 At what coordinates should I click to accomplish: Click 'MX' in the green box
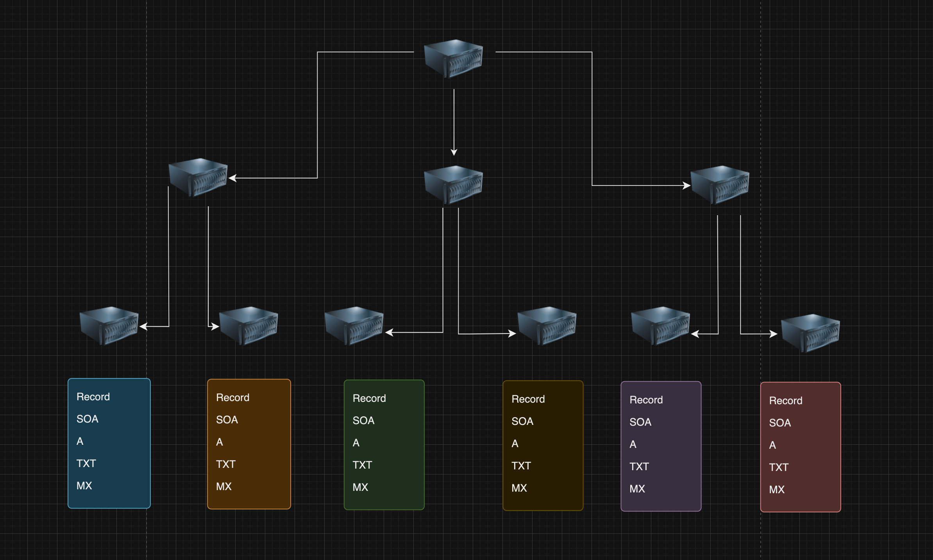pos(360,487)
